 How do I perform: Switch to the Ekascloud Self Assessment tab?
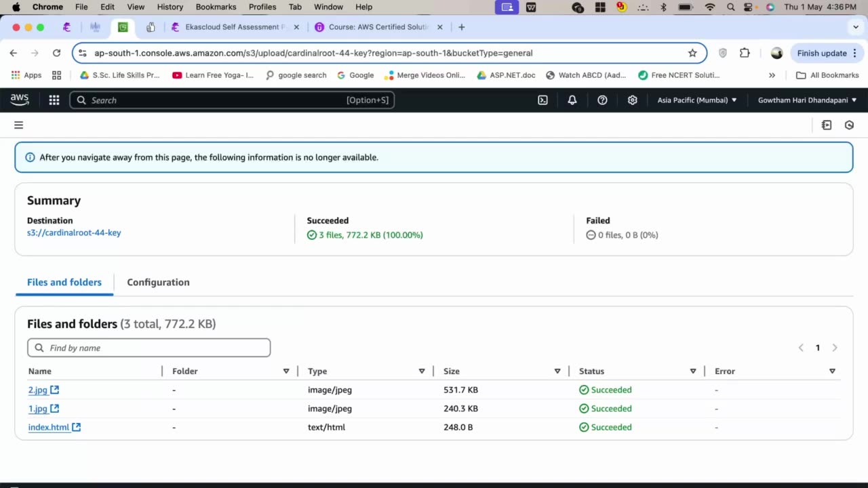pyautogui.click(x=234, y=27)
